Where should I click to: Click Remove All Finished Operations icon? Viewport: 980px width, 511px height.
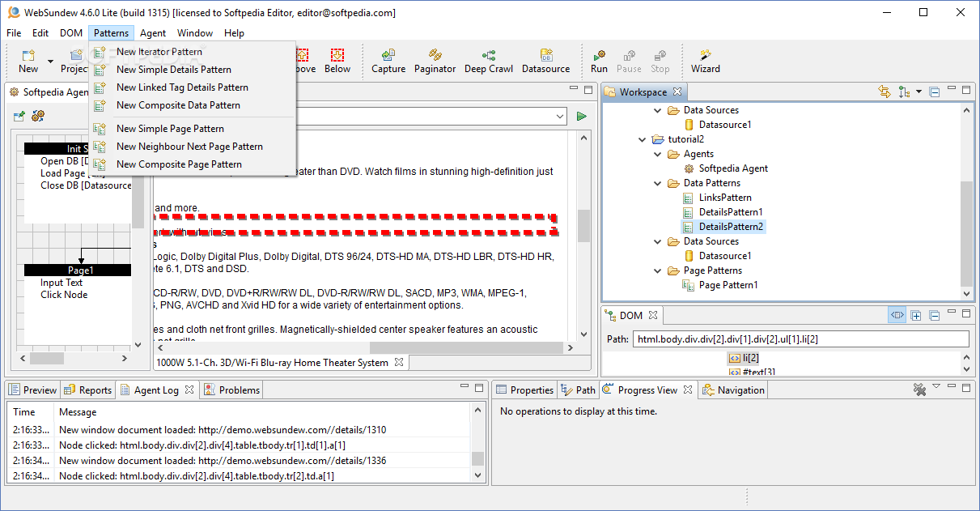tap(919, 390)
